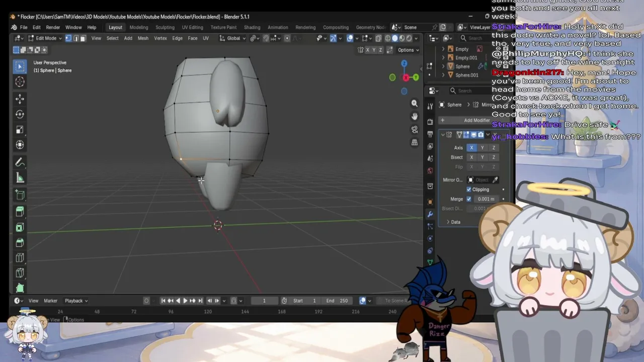The height and width of the screenshot is (362, 644).
Task: Select the Scale tool
Action: click(20, 130)
